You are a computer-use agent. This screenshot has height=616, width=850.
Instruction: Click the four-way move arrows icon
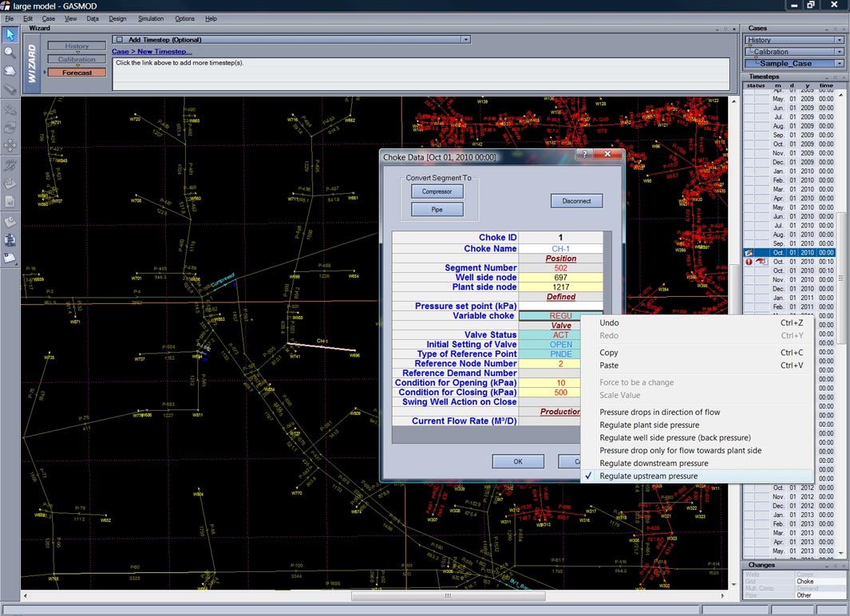[x=10, y=145]
